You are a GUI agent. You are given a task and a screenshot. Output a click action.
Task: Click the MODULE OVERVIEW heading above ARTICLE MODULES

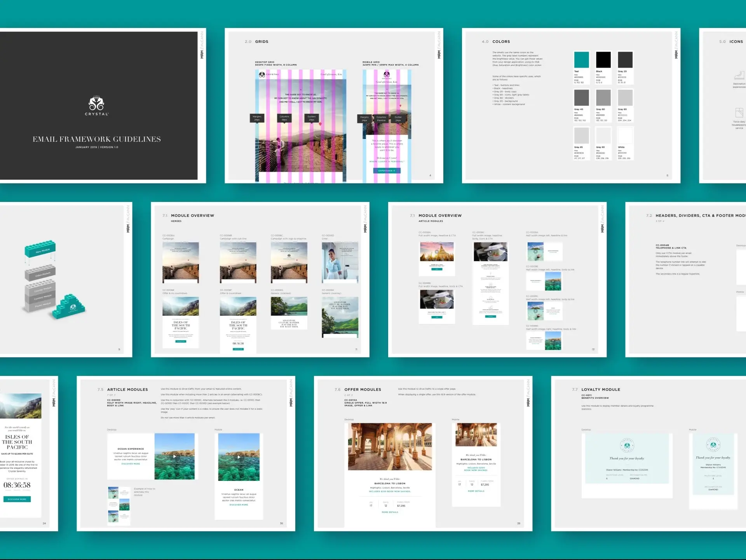[x=440, y=216]
